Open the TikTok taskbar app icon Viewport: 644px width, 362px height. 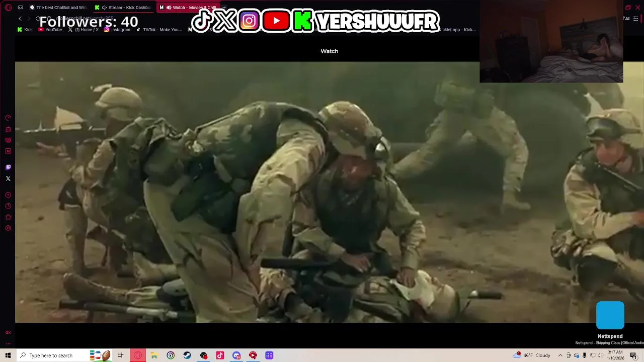click(x=220, y=355)
